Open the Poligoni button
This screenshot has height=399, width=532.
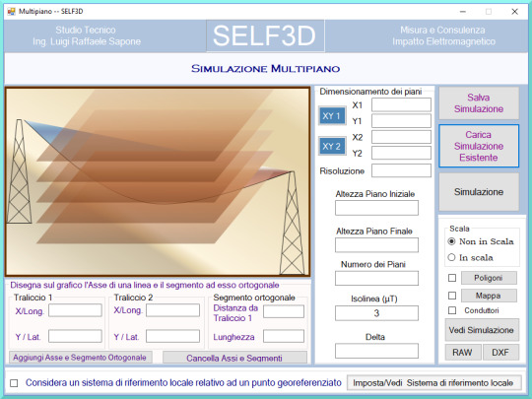tap(489, 278)
